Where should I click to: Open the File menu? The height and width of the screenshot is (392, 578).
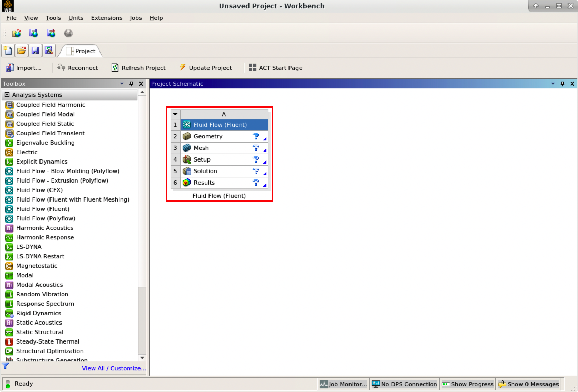[x=11, y=18]
